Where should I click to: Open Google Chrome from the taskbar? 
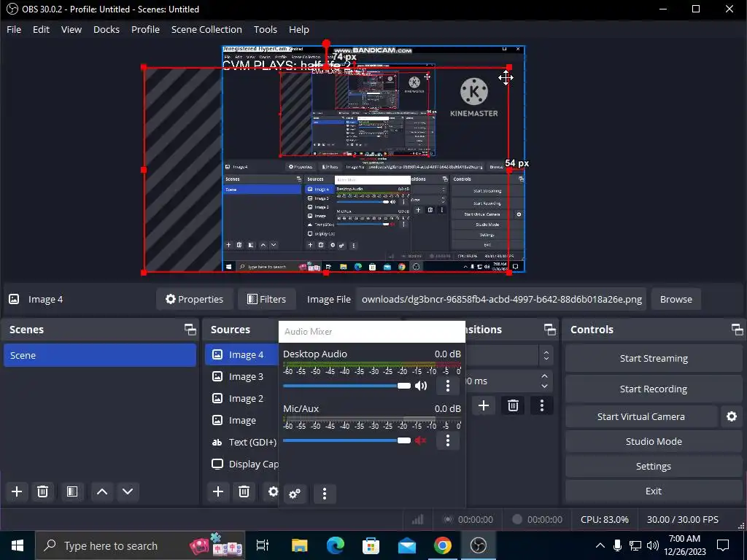pyautogui.click(x=443, y=545)
